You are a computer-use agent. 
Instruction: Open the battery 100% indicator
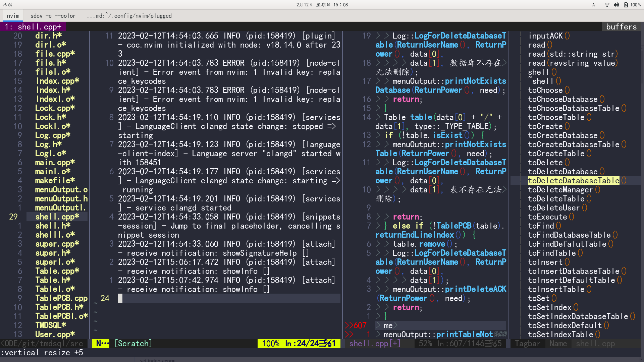click(632, 5)
